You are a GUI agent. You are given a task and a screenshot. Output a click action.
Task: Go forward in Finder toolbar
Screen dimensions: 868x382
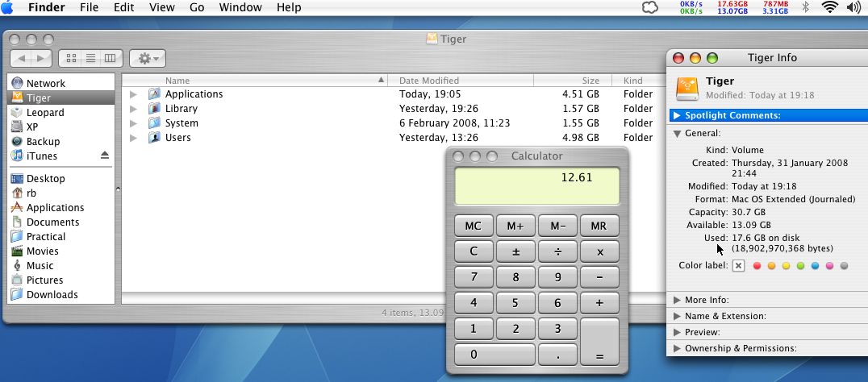pyautogui.click(x=41, y=58)
